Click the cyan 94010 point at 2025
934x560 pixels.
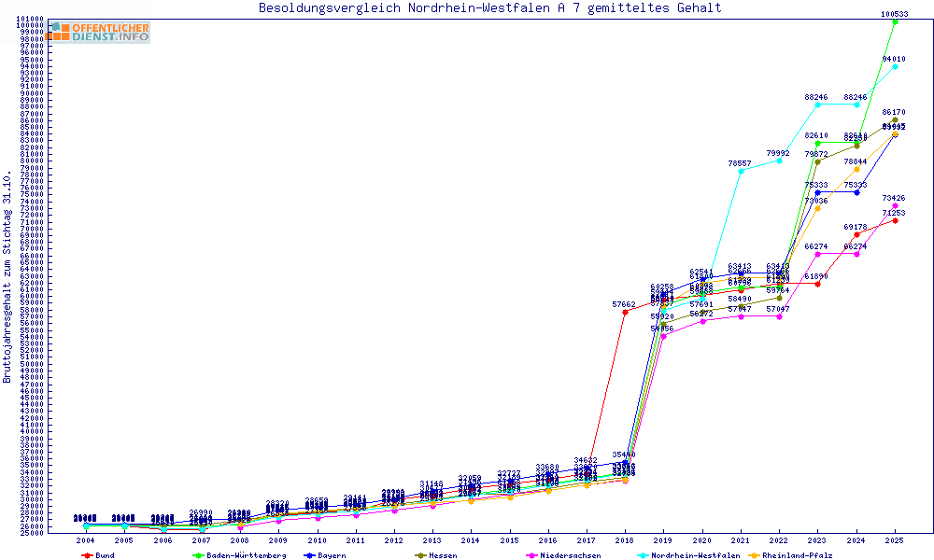click(896, 66)
